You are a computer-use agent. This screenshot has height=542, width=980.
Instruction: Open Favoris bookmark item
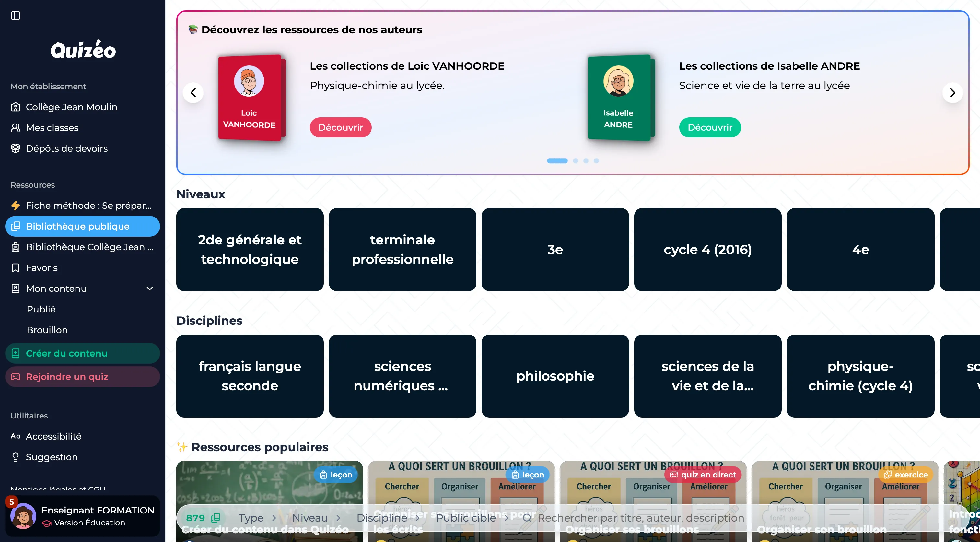pyautogui.click(x=42, y=267)
